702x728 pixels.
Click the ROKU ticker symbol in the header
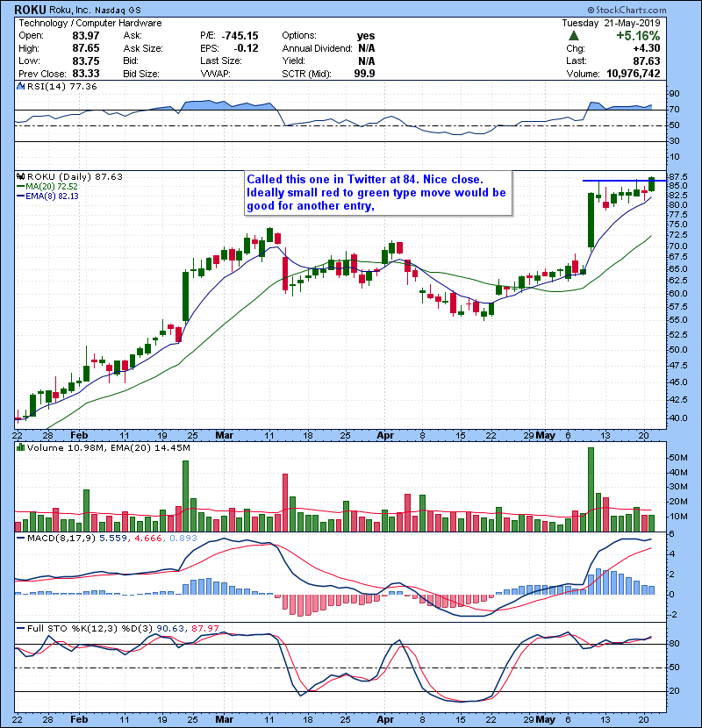point(30,10)
